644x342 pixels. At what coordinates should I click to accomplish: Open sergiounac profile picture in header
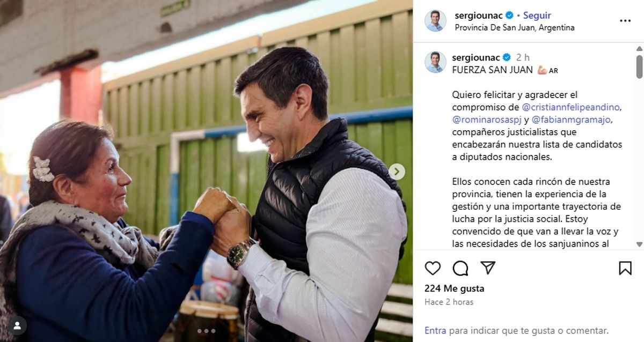[435, 21]
